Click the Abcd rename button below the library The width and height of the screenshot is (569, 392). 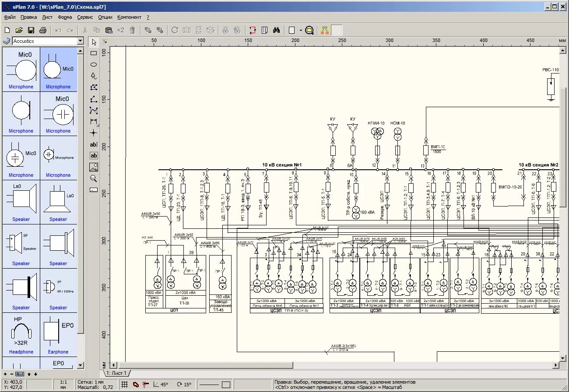20,374
